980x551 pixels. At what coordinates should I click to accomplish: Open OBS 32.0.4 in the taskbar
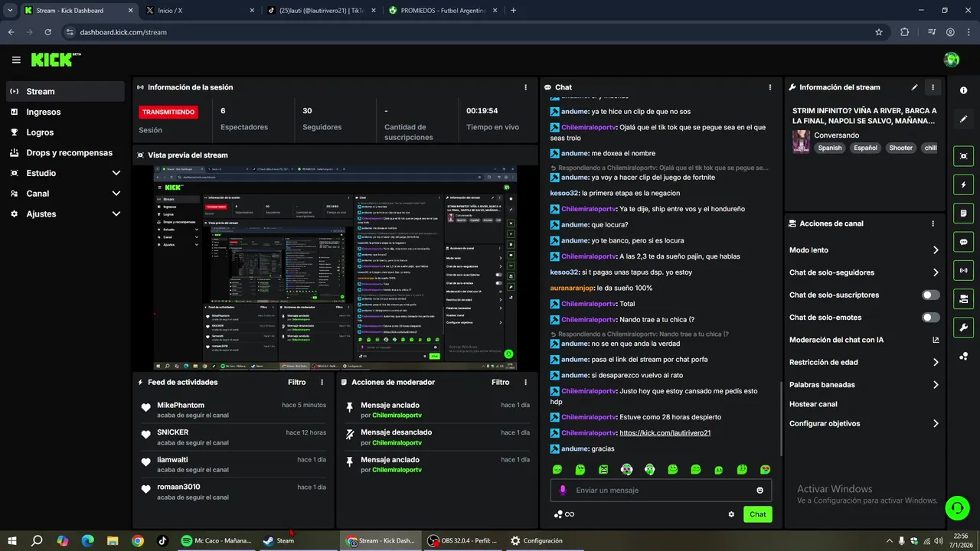462,540
